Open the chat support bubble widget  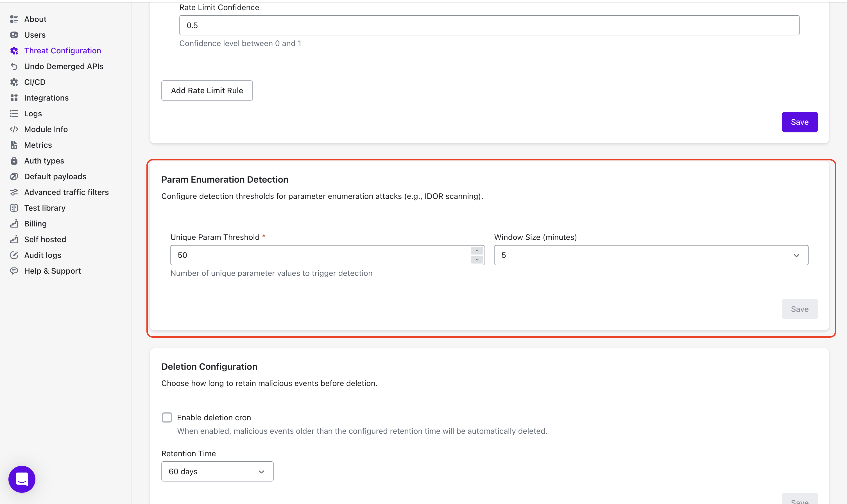[x=22, y=479]
